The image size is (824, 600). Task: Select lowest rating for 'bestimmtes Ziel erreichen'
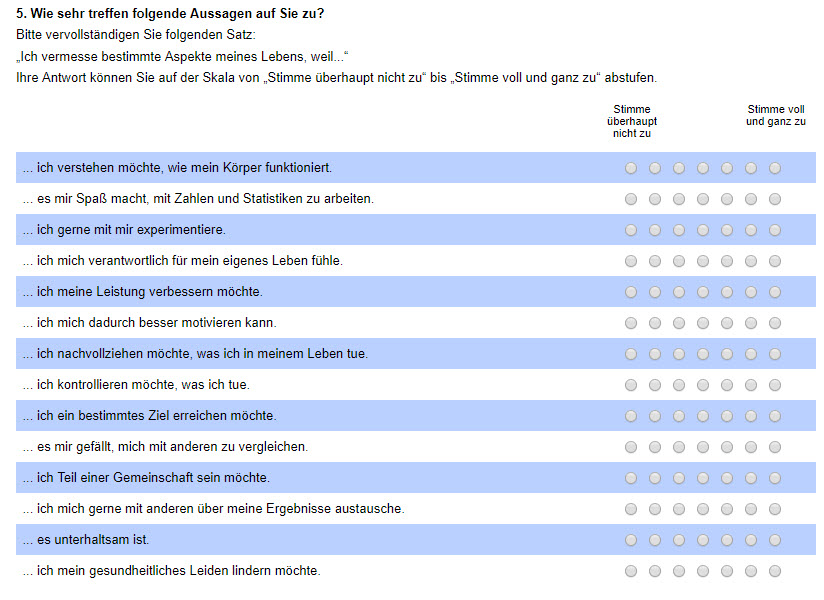pyautogui.click(x=631, y=416)
